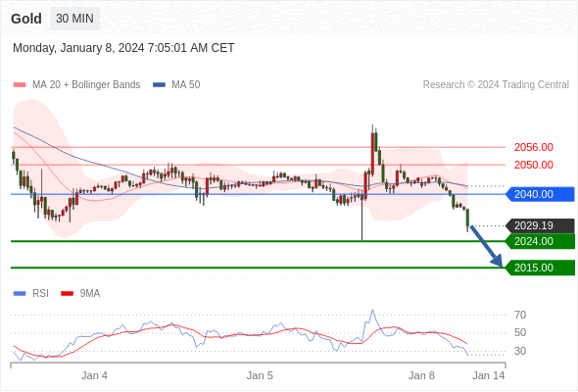Click the 2050.00 resistance label
Viewport: 578px width, 392px height.
pyautogui.click(x=533, y=165)
